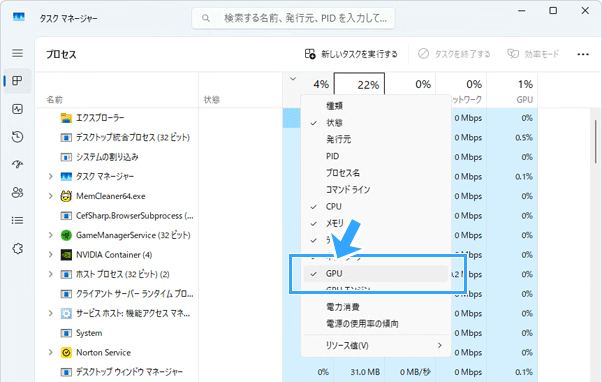This screenshot has width=602, height=382.
Task: Sort by the 4% CPU column header
Action: [x=308, y=84]
